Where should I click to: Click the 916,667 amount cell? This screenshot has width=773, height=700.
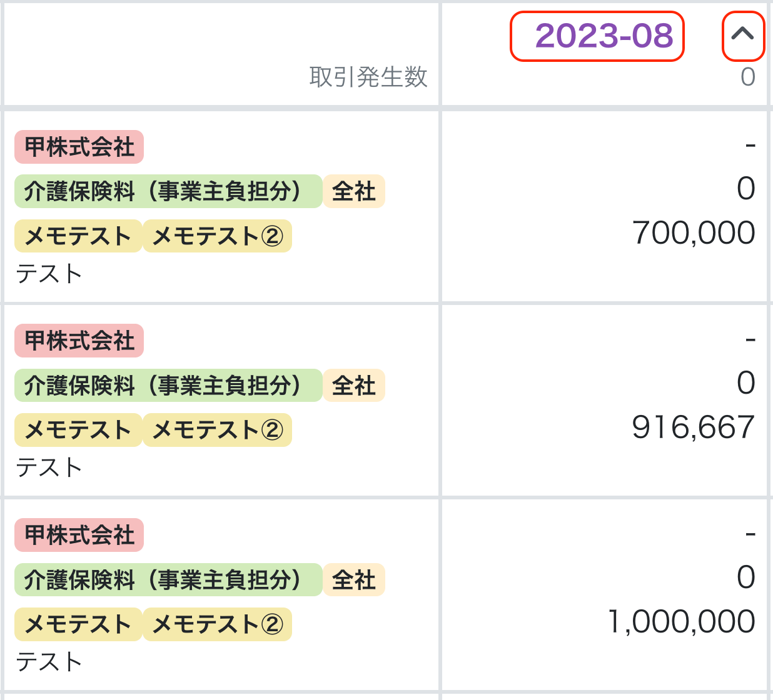tap(694, 427)
